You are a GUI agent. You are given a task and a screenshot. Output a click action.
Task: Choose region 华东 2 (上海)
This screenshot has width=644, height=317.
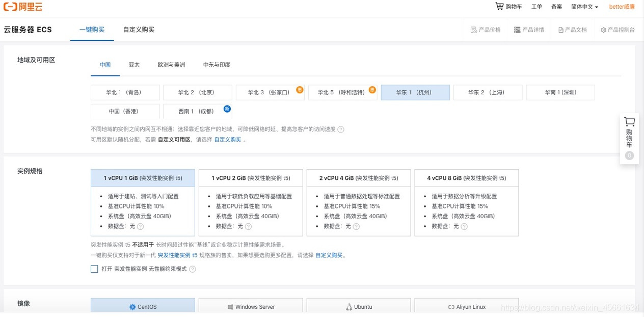tap(488, 92)
